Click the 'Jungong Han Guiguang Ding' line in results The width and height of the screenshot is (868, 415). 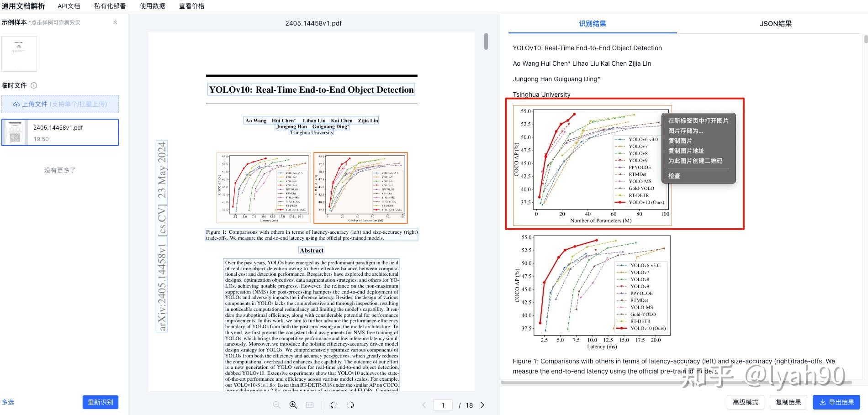(556, 79)
